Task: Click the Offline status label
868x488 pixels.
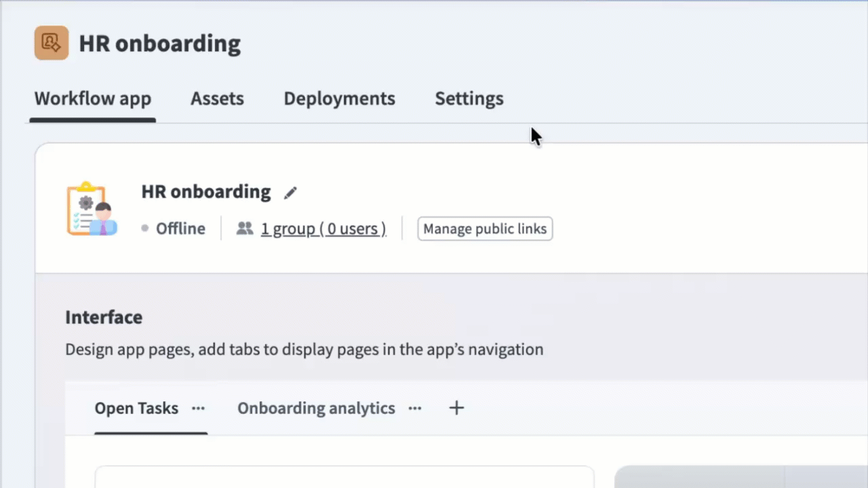Action: pyautogui.click(x=180, y=229)
